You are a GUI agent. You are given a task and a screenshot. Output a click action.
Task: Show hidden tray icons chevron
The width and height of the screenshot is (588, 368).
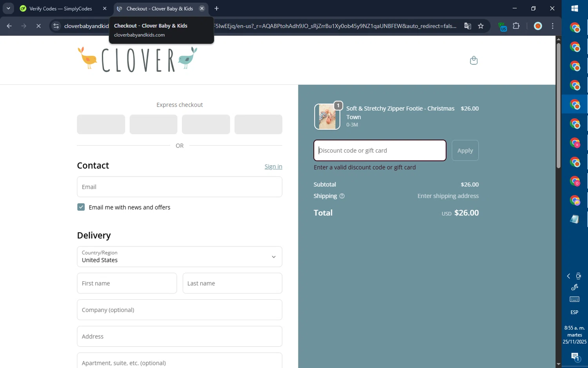pyautogui.click(x=568, y=276)
